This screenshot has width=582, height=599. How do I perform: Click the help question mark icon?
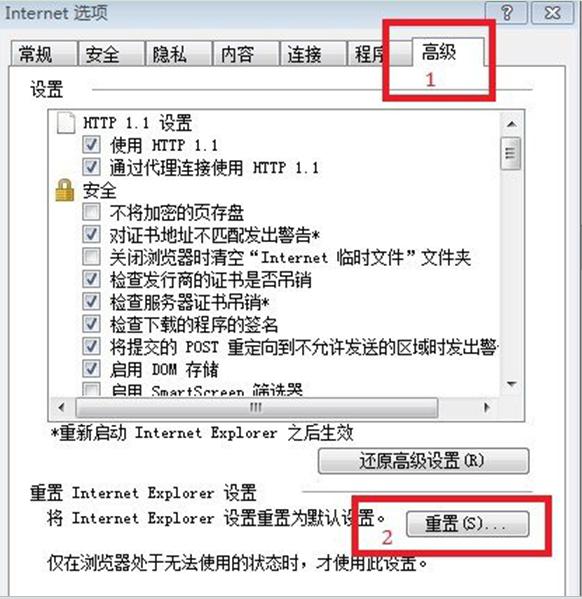pyautogui.click(x=506, y=13)
